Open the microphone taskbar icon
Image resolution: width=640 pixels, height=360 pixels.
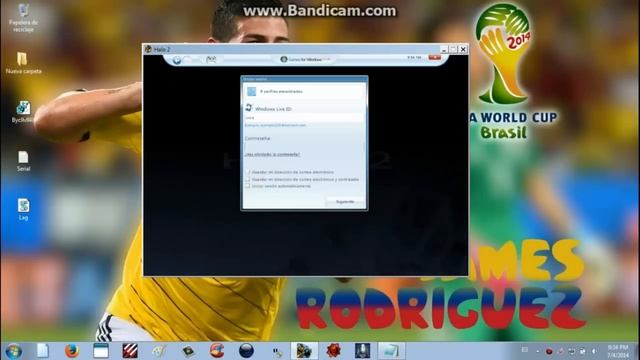[362, 351]
